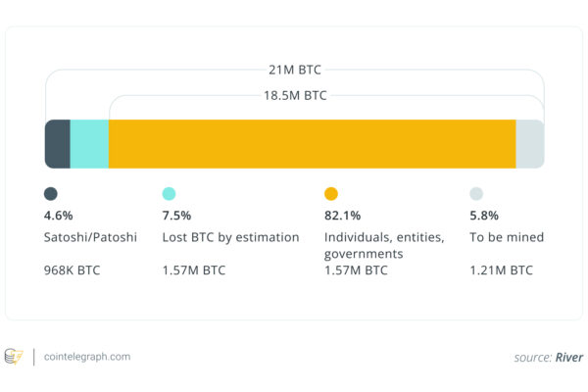
Task: Click the dark gray Satoshi/Patoshi legend dot
Action: [51, 194]
